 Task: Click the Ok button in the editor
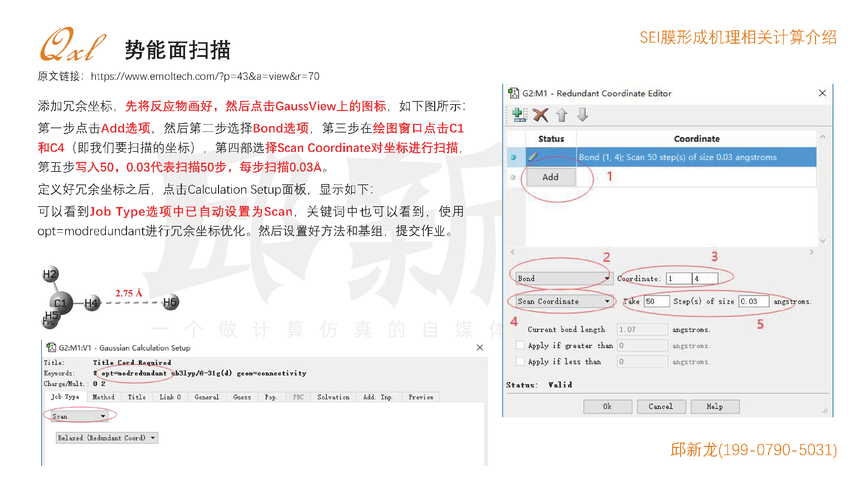[x=607, y=407]
